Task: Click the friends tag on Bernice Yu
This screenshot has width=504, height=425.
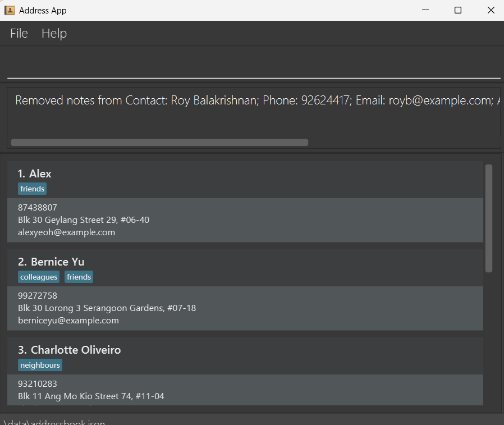Action: click(x=79, y=277)
